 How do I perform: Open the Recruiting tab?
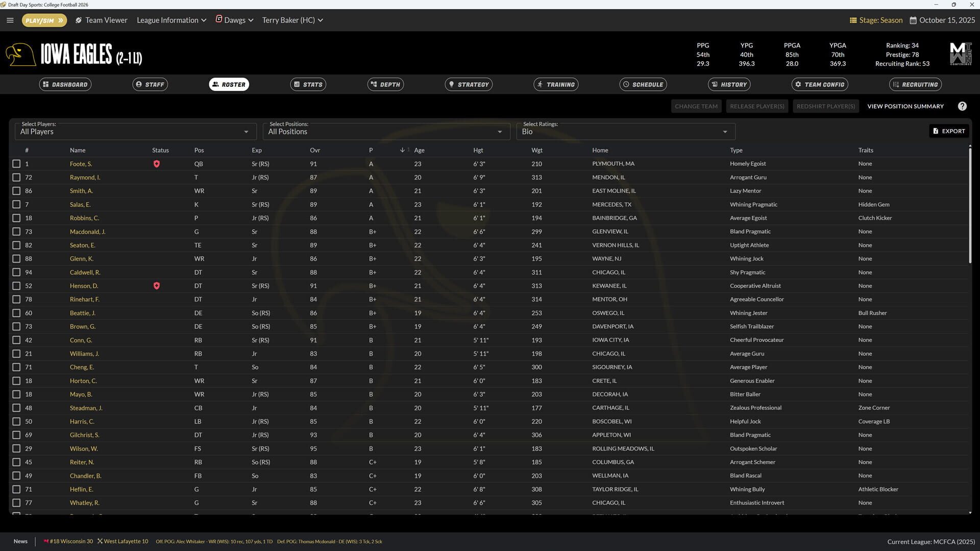(x=915, y=84)
